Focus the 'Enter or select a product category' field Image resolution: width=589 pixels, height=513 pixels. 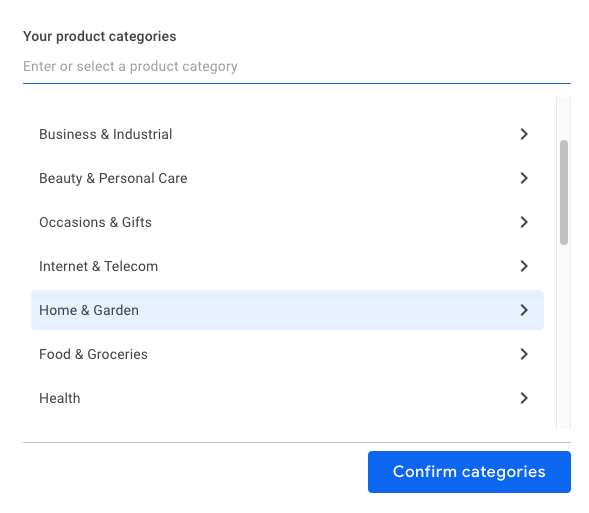pos(297,66)
